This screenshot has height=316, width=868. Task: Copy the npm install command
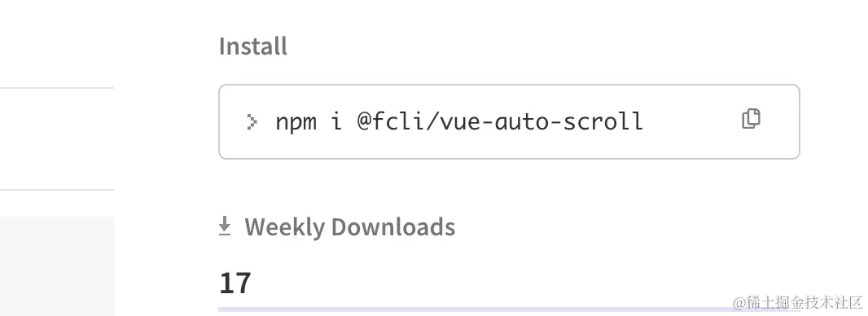tap(751, 119)
